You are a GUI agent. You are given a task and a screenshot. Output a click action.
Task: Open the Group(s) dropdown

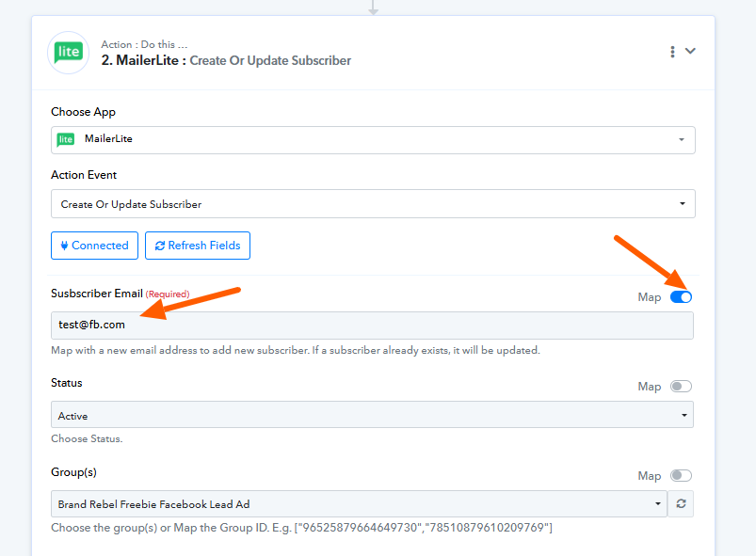tap(359, 504)
